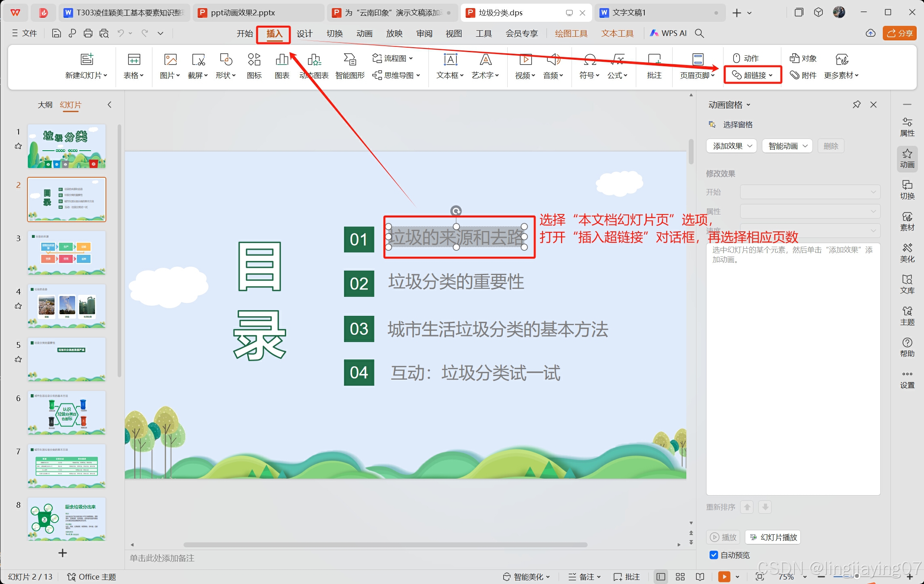
Task: Open the 设计 ribbon tab
Action: click(304, 34)
